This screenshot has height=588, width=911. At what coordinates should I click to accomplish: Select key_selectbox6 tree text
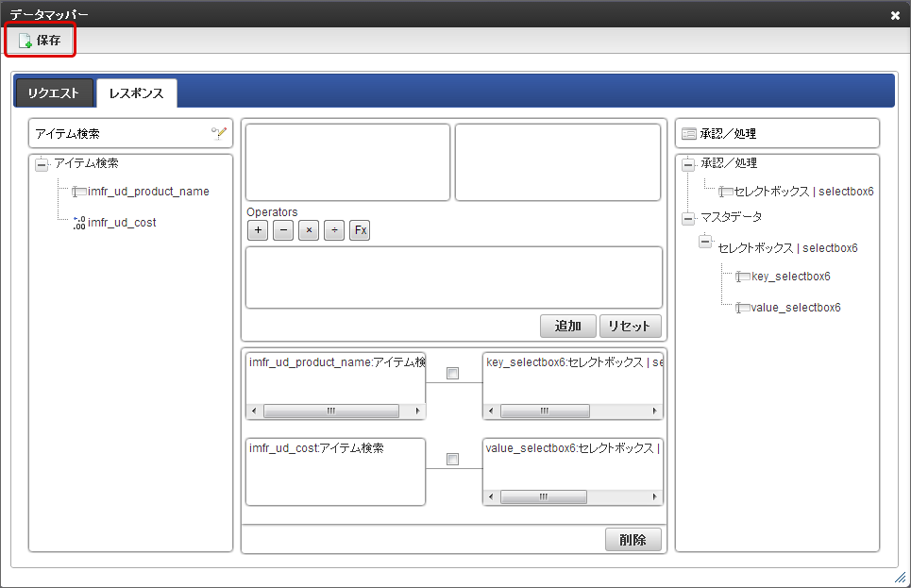pyautogui.click(x=791, y=276)
